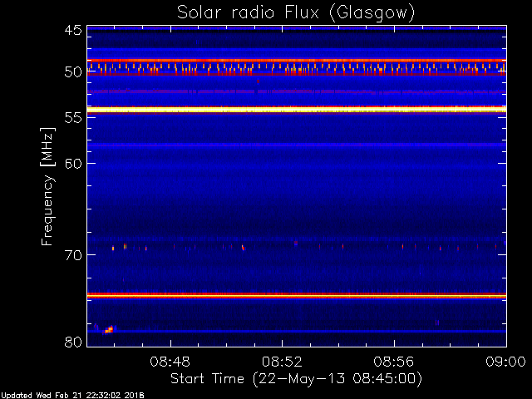
Task: Click the 55 frequency tick label
Action: tap(73, 117)
